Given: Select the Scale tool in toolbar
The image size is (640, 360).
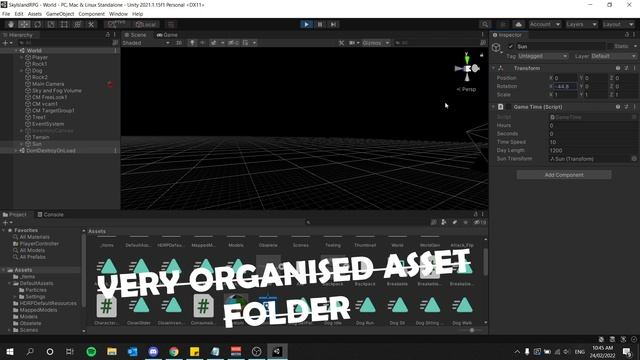Looking at the screenshot, I should [x=51, y=24].
